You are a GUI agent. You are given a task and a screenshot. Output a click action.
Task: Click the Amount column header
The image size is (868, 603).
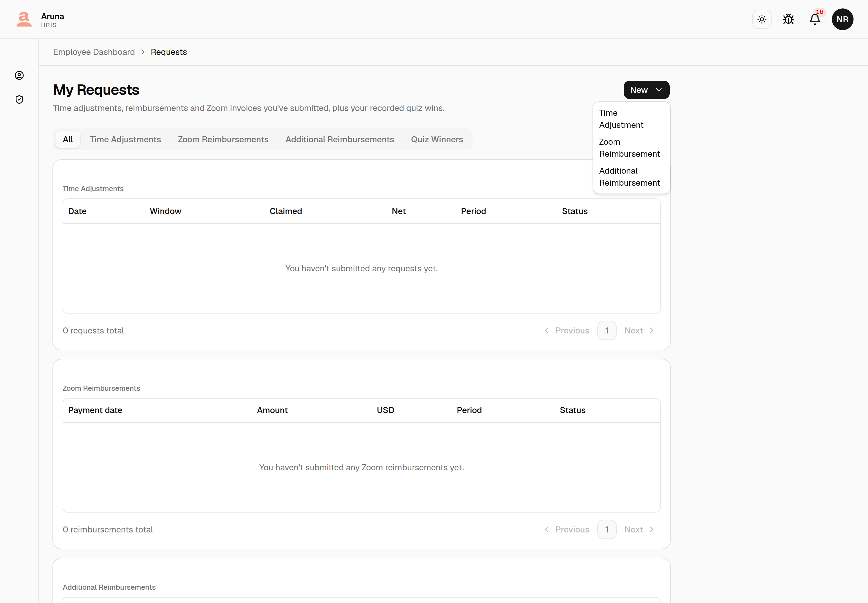[272, 410]
